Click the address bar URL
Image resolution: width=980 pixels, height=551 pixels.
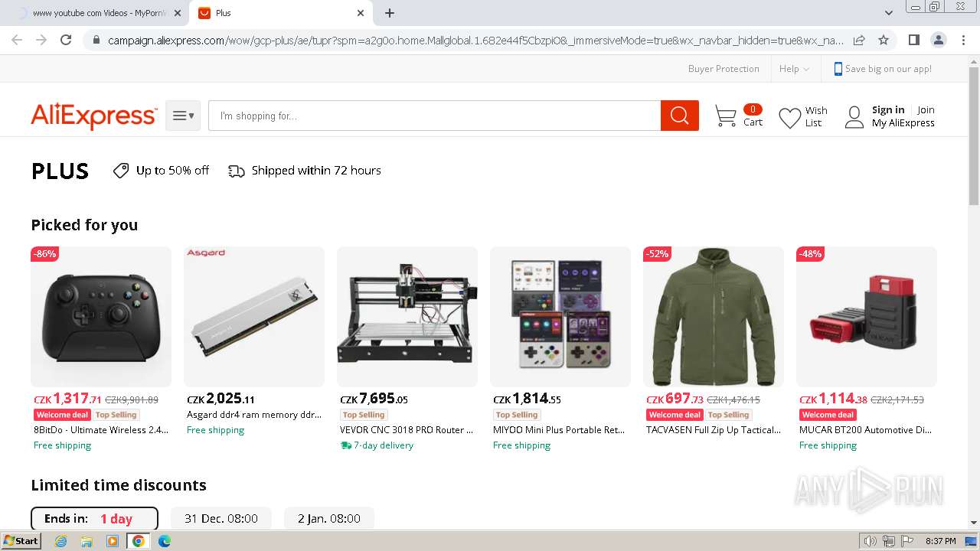click(475, 40)
